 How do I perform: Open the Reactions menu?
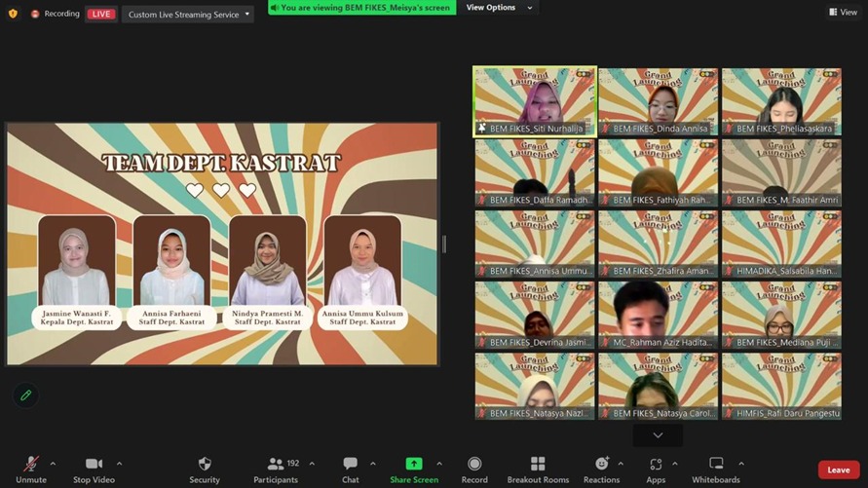601,465
